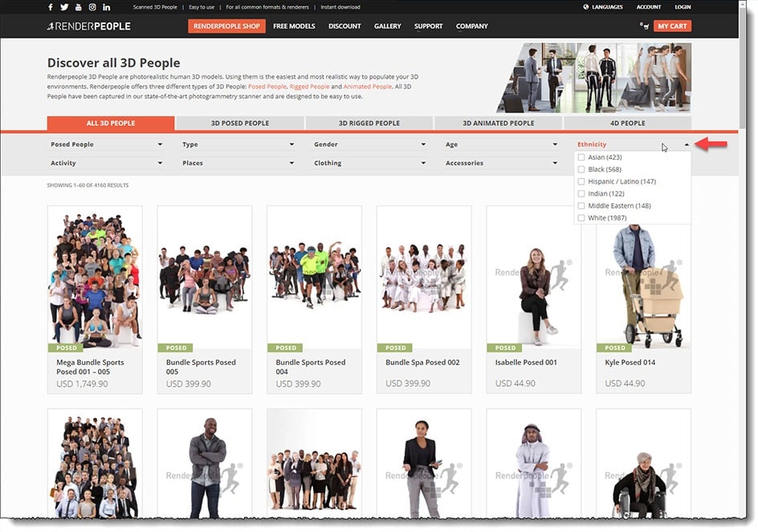The width and height of the screenshot is (758, 532).
Task: Follow the Posed People text link
Action: 267,87
